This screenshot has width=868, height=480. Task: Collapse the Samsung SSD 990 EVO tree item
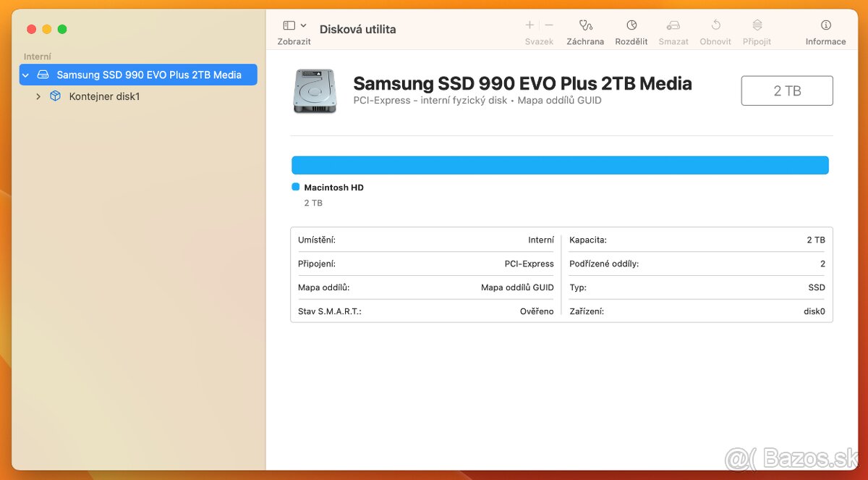point(26,75)
